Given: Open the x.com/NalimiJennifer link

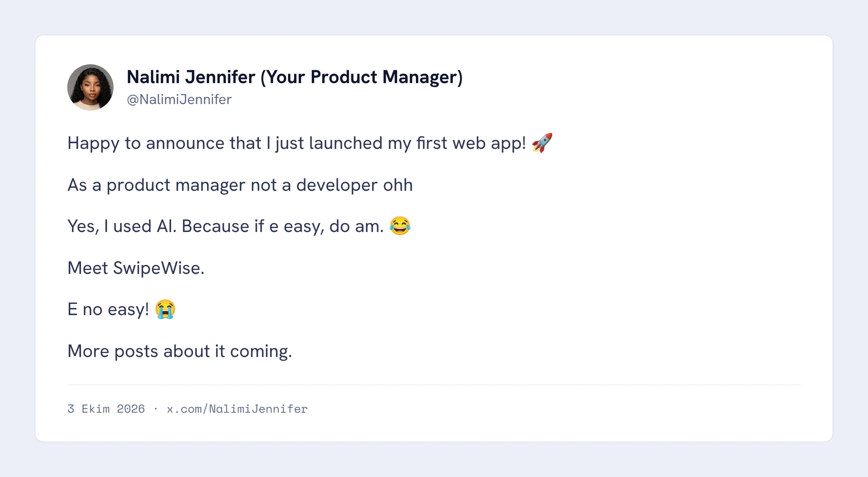Looking at the screenshot, I should (x=237, y=409).
